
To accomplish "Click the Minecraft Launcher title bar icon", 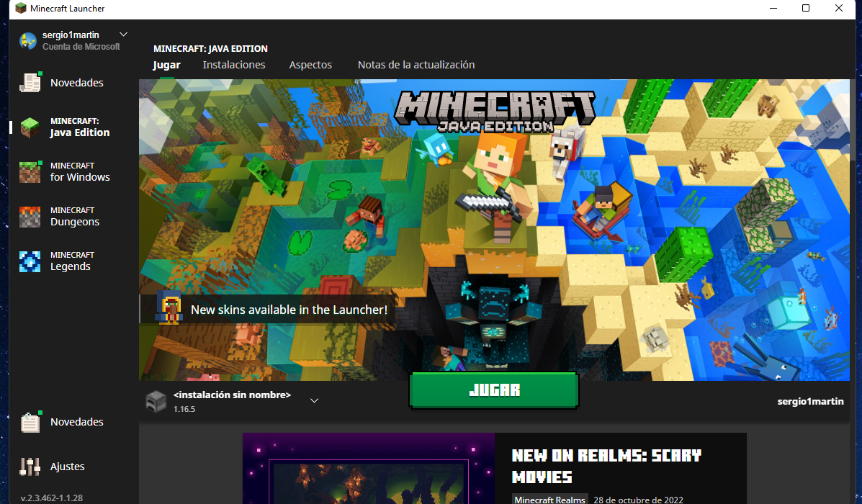I will pos(21,8).
